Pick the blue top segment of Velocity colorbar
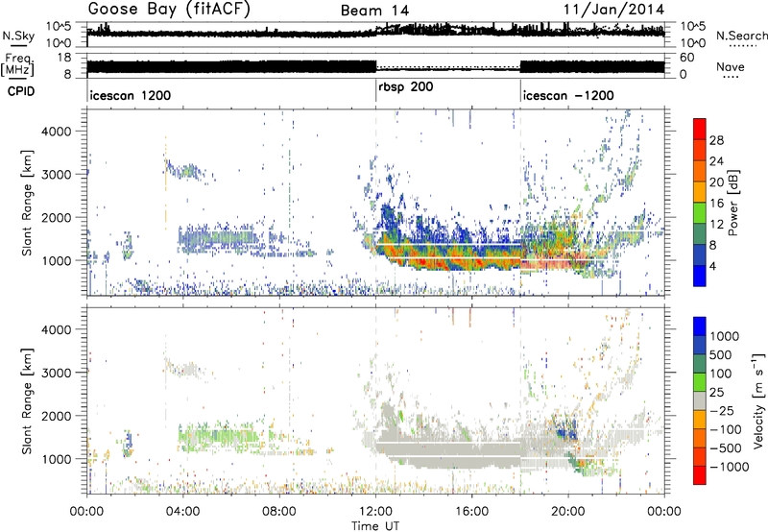 pyautogui.click(x=700, y=326)
